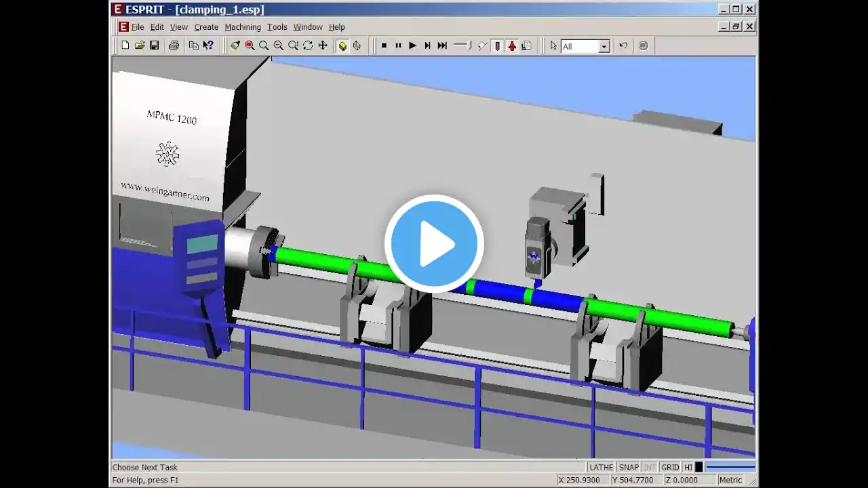This screenshot has height=488, width=868.
Task: Open the Edit menu
Action: (x=157, y=27)
